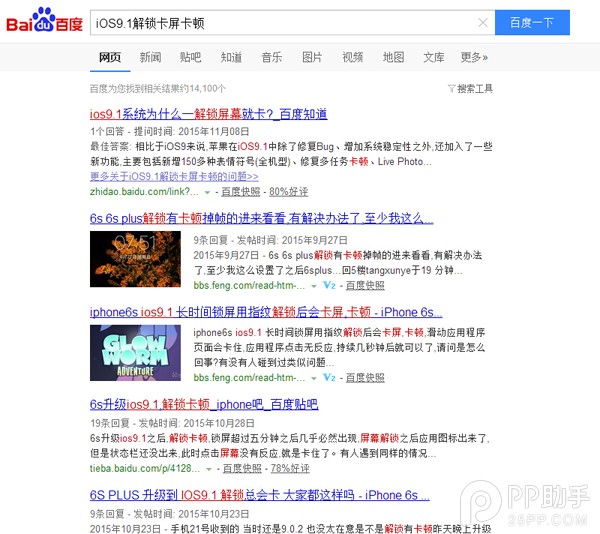Viewport: 600px width, 534px height.
Task: Open result ios9.1系统为什么一解锁屏幕就卡
Action: tap(209, 114)
